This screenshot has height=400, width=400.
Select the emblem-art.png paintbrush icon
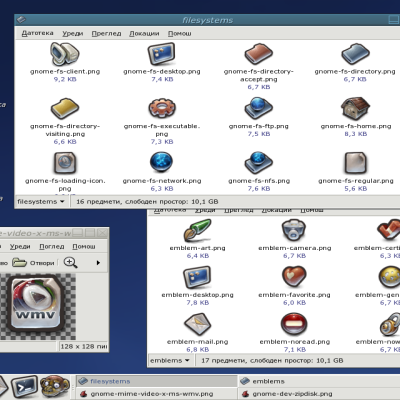197,230
